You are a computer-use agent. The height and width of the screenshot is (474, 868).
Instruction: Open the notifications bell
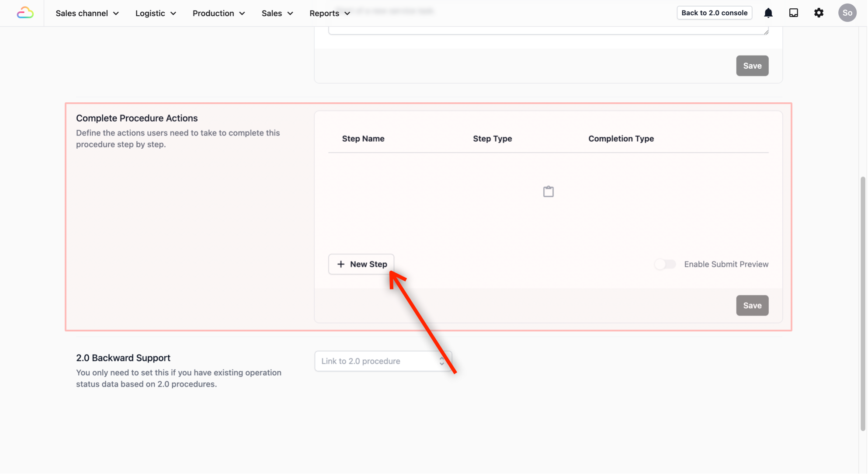768,13
